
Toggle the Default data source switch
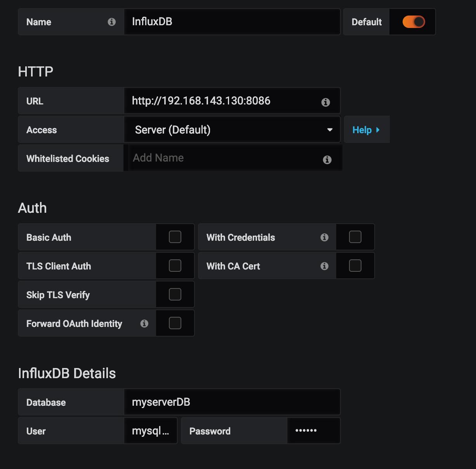coord(414,22)
